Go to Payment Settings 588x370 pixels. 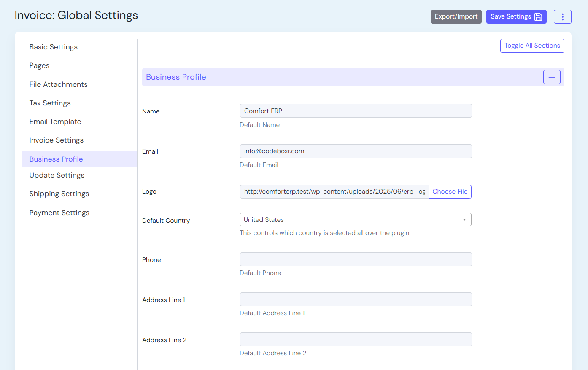click(59, 213)
